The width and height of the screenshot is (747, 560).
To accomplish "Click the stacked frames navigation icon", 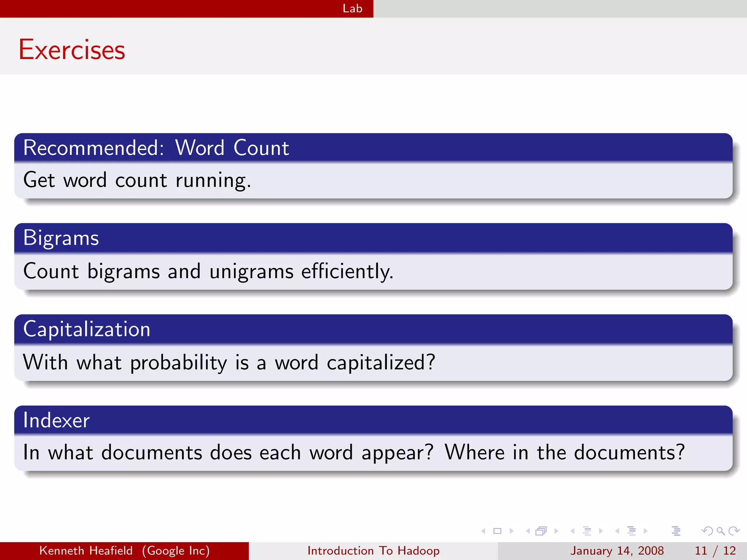I will [541, 531].
